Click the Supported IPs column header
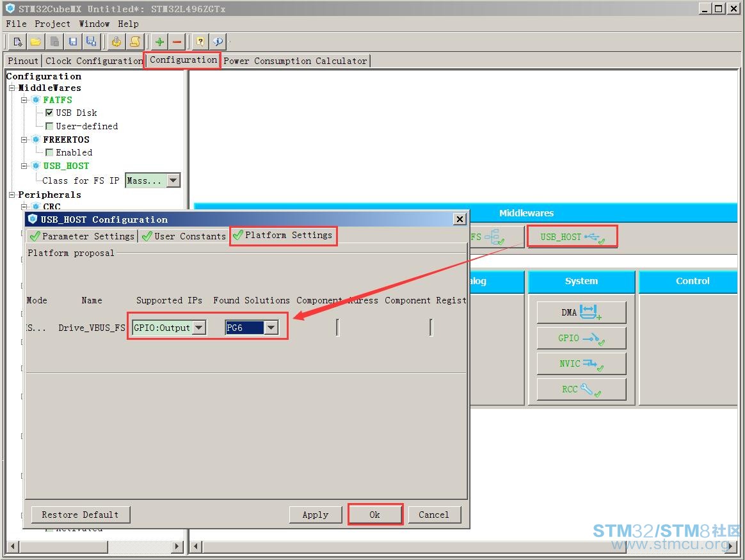745x560 pixels. 169,300
